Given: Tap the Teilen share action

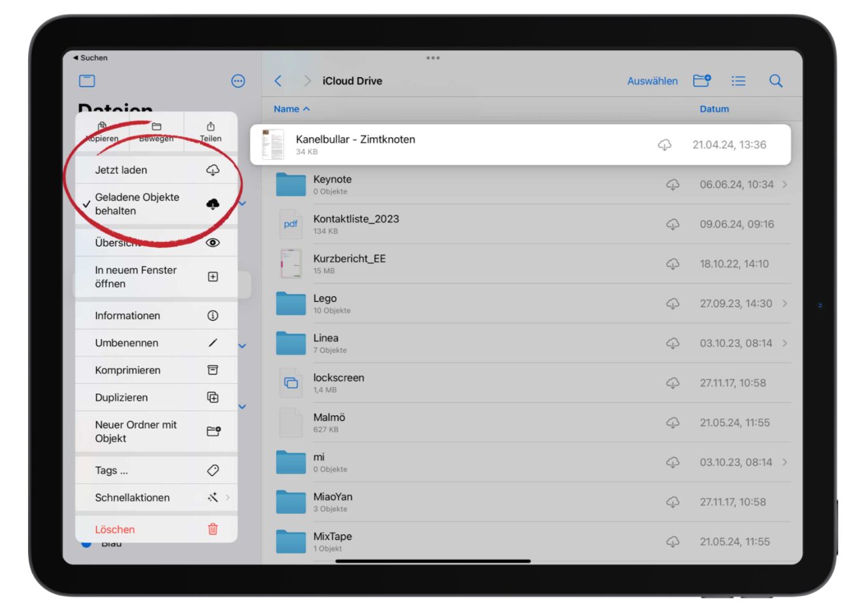Looking at the screenshot, I should (211, 132).
